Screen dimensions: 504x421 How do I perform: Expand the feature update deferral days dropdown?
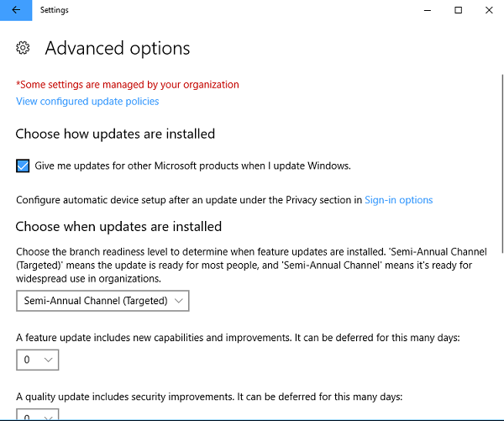pos(37,360)
